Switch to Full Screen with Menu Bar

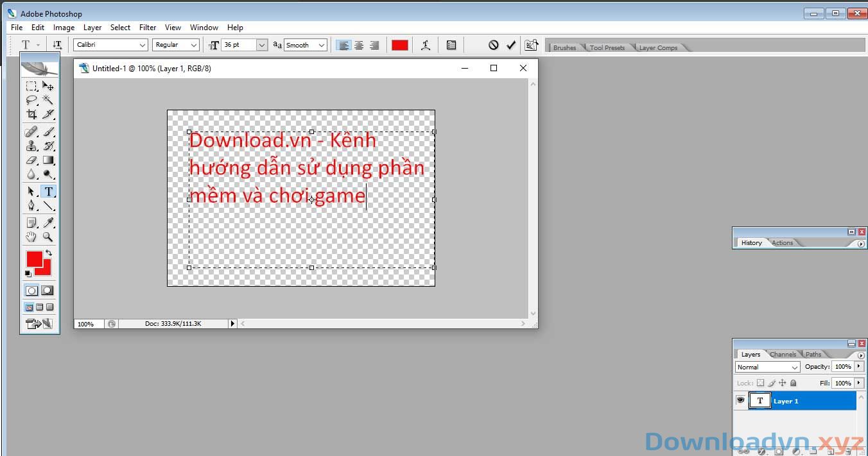40,307
